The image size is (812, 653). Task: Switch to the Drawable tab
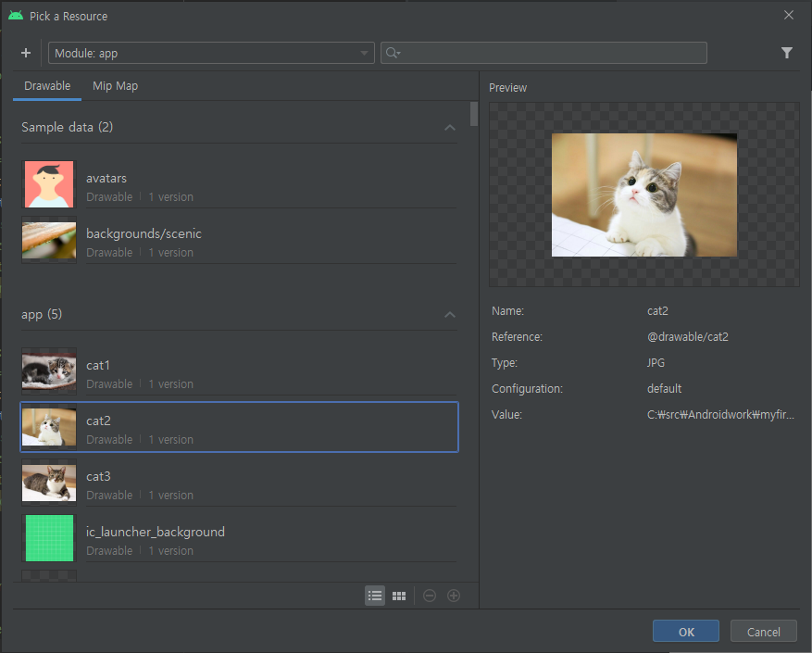47,86
